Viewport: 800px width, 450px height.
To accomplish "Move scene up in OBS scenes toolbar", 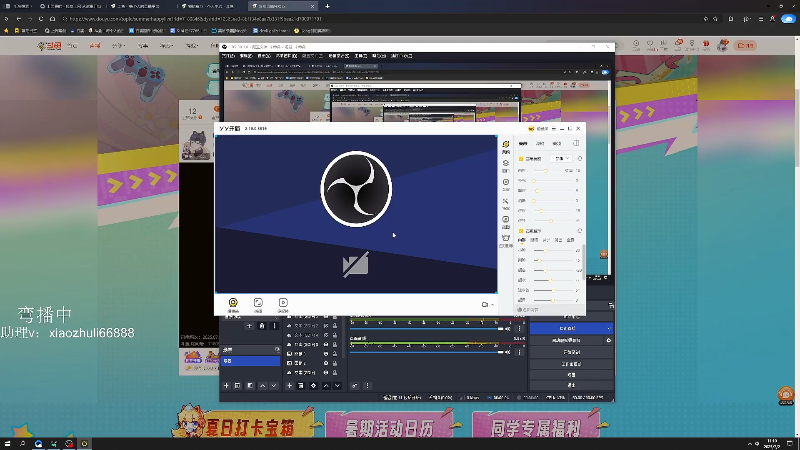I will (x=263, y=386).
